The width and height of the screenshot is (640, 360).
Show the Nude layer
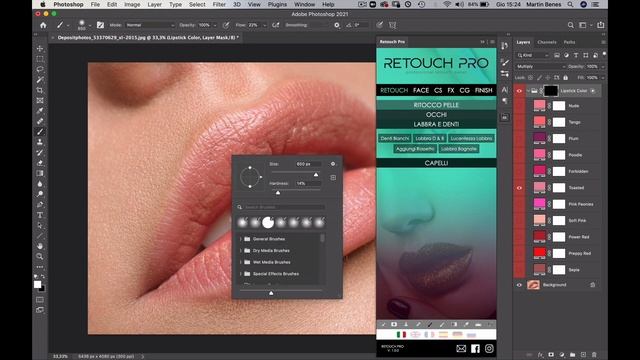point(519,106)
